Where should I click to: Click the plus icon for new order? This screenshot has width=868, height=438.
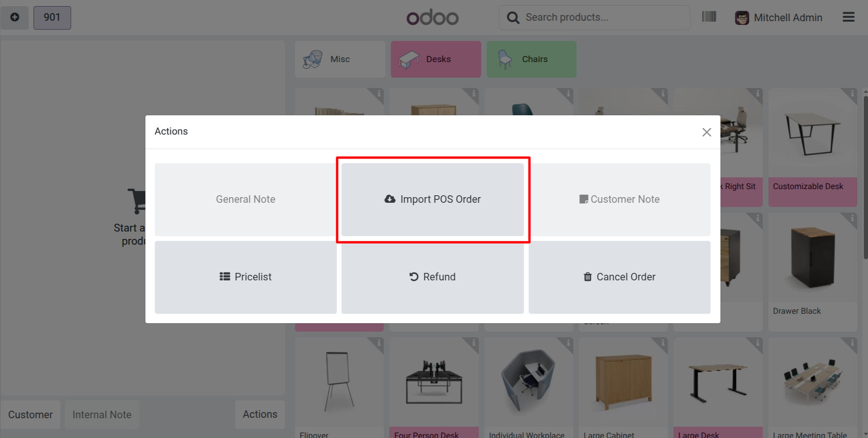click(15, 17)
